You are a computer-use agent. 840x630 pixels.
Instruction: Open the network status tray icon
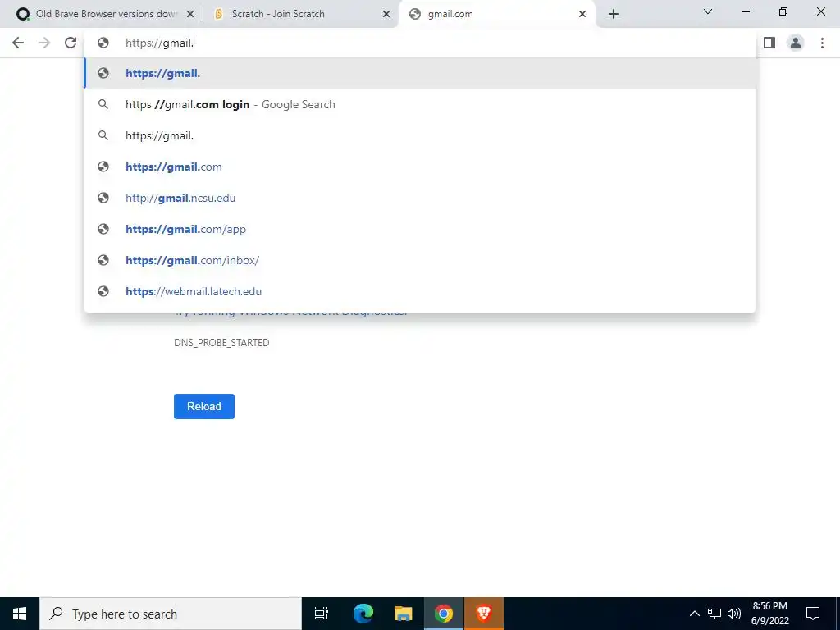coord(714,614)
